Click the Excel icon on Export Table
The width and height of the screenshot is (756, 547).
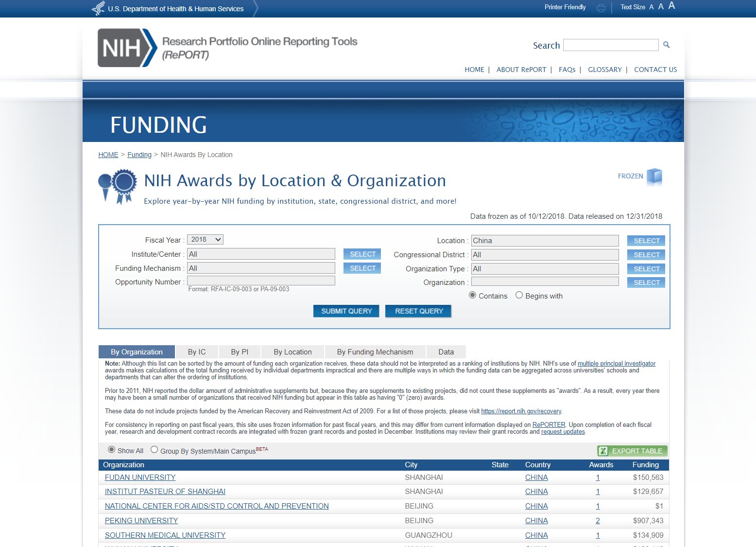click(x=603, y=451)
